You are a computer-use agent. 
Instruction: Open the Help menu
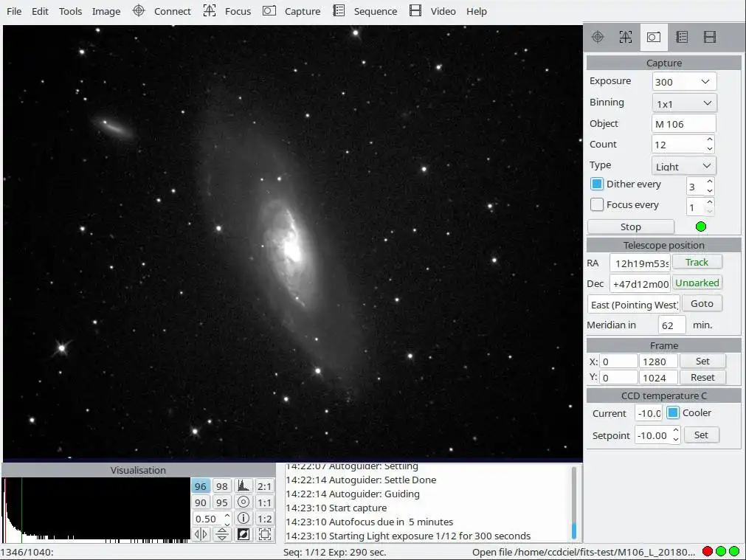pyautogui.click(x=477, y=11)
